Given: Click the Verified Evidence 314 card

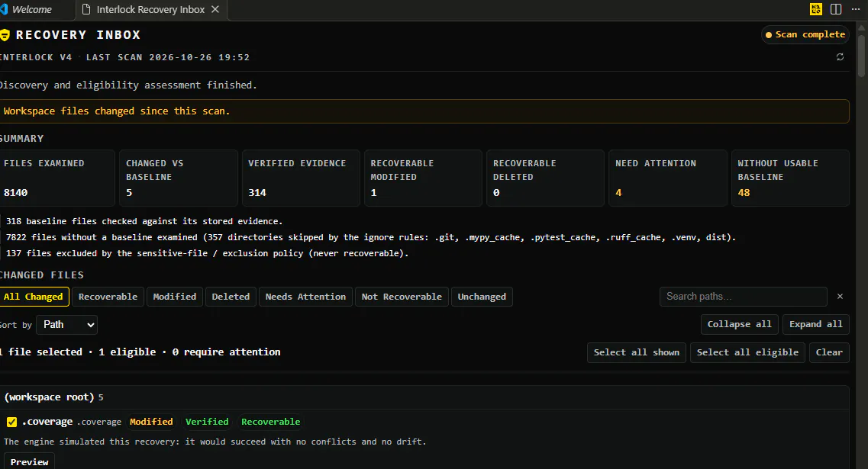Looking at the screenshot, I should 301,178.
